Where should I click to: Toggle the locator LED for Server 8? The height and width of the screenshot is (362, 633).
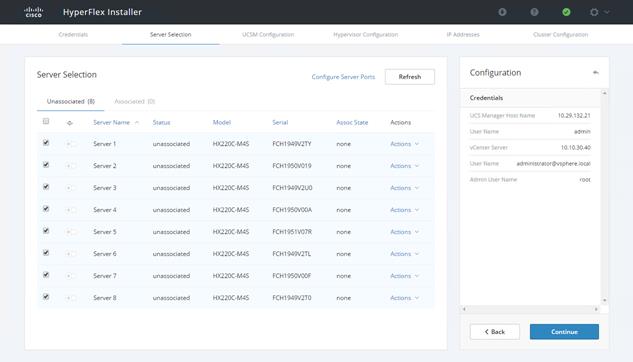point(71,298)
